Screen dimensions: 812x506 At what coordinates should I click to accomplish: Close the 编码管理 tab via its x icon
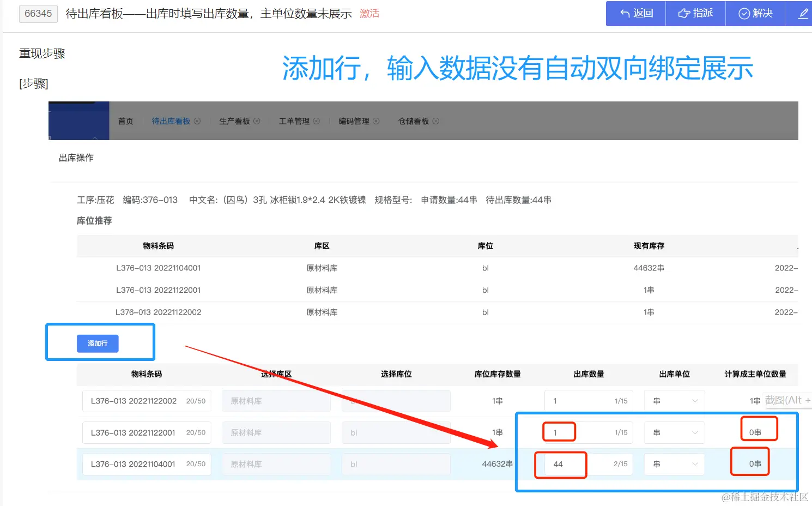[376, 121]
